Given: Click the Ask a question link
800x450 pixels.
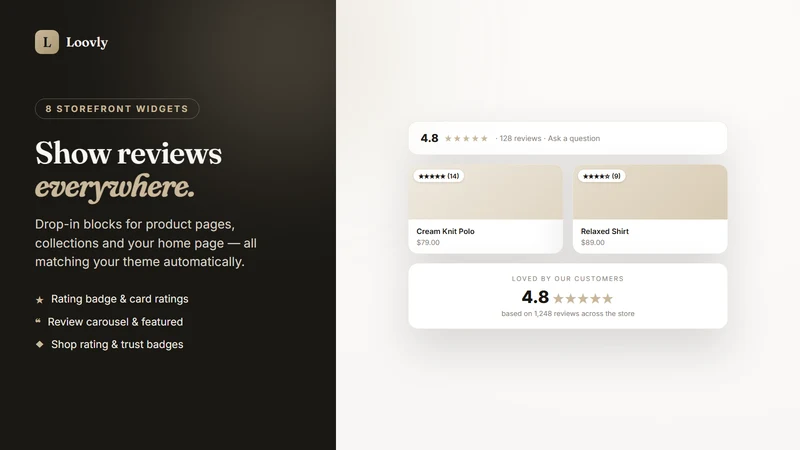Looking at the screenshot, I should tap(573, 138).
